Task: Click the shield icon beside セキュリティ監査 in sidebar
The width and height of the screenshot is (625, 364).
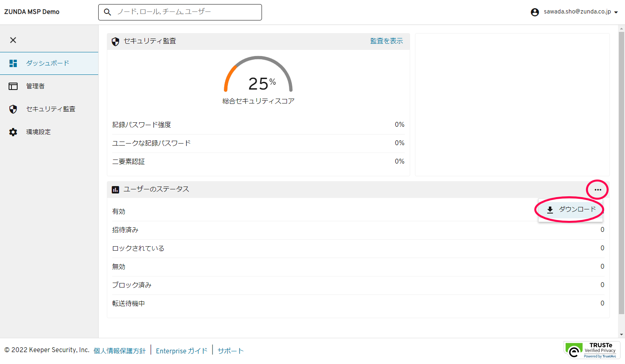Action: click(13, 109)
